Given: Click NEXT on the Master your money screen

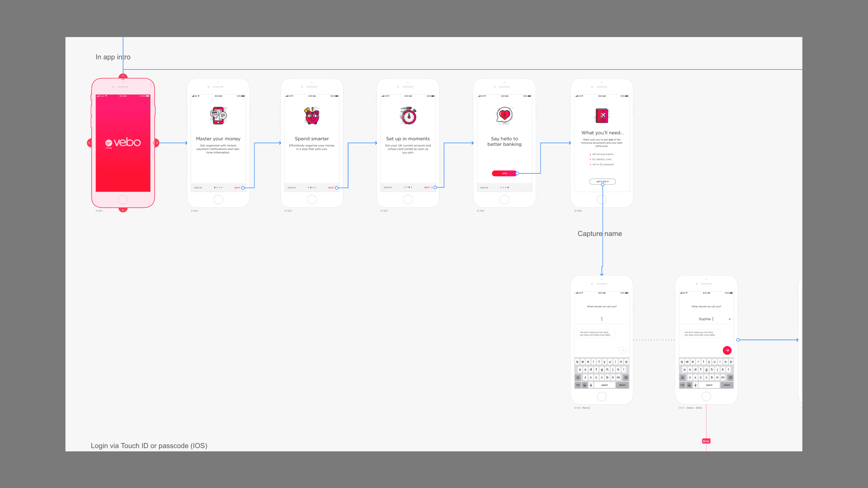Looking at the screenshot, I should click(x=237, y=188).
